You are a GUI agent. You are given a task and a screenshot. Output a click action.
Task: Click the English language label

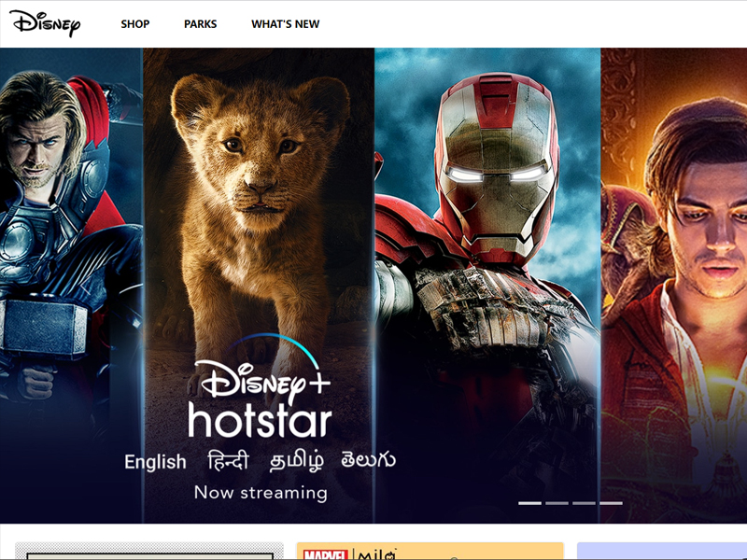(x=155, y=462)
